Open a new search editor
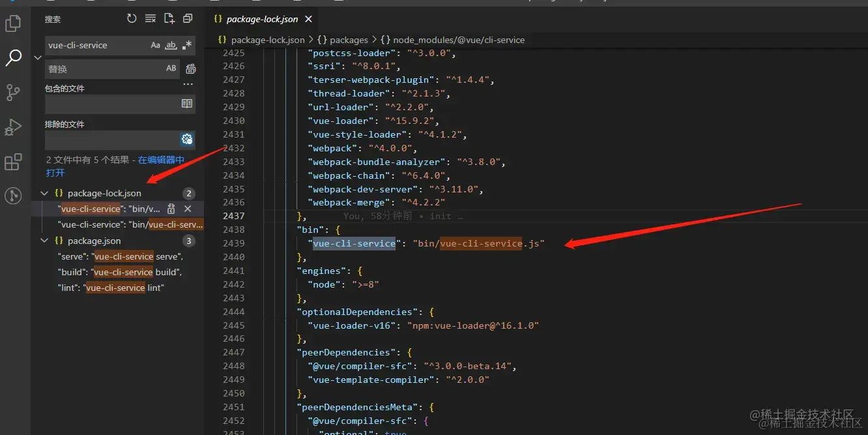This screenshot has height=435, width=868. 169,19
